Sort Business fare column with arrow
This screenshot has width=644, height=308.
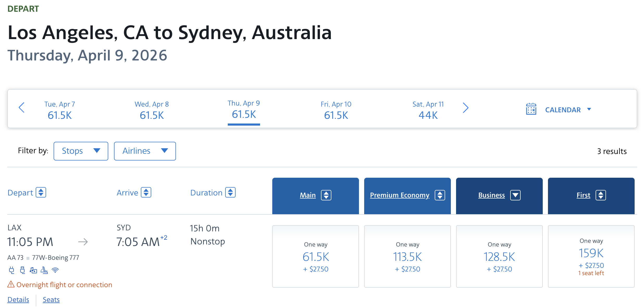pyautogui.click(x=515, y=195)
